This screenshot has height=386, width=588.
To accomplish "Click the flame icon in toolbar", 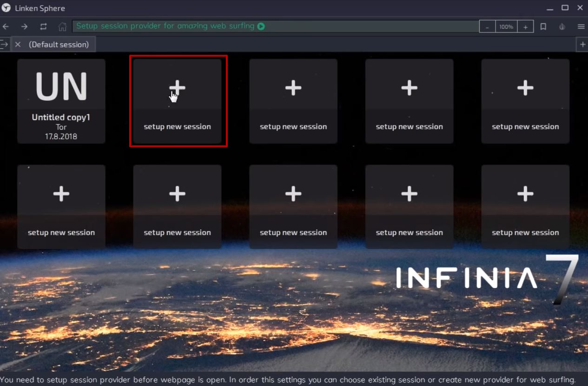I will [x=562, y=26].
